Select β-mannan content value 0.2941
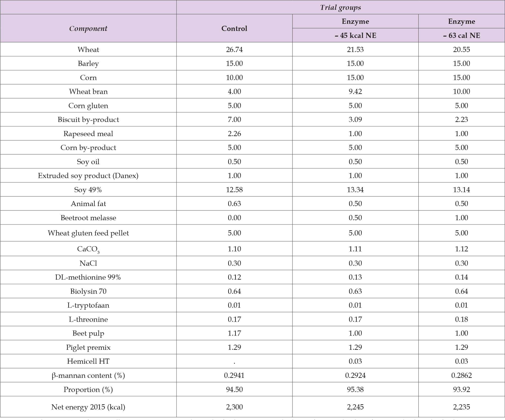The width and height of the screenshot is (505, 420). [x=234, y=376]
